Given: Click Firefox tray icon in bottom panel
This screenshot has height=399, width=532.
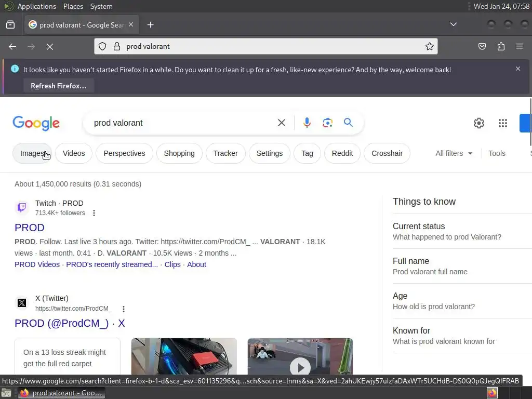Looking at the screenshot, I should point(492,393).
